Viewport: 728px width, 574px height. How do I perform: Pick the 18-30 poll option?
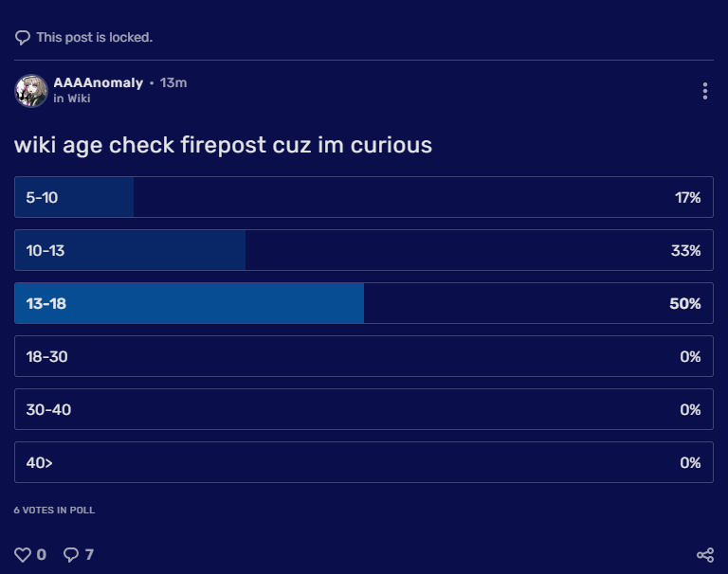(x=364, y=356)
